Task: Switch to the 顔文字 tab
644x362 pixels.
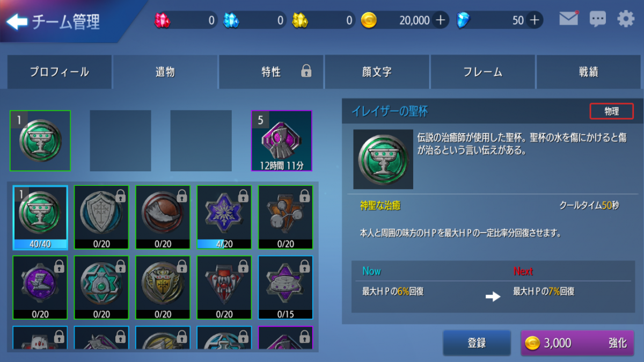Action: pos(377,72)
